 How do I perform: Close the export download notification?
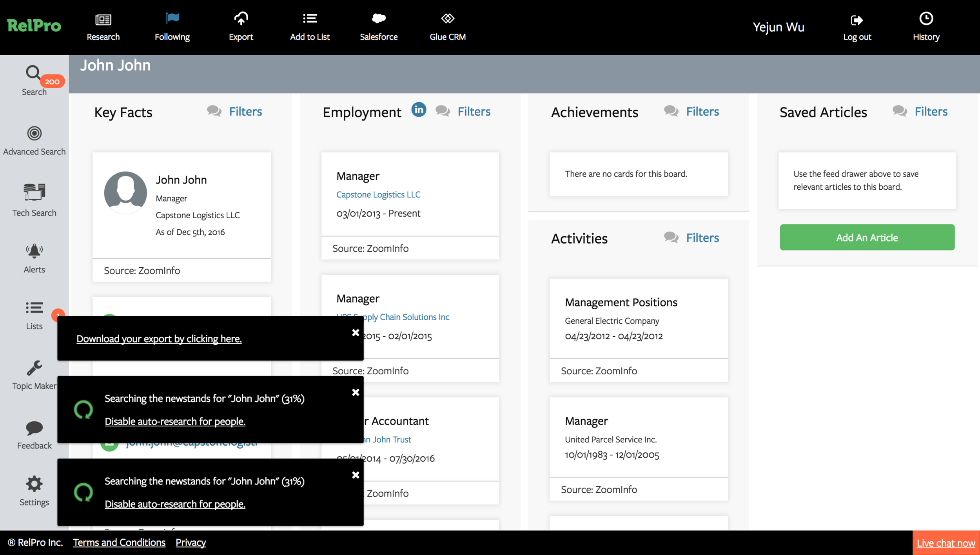(356, 332)
